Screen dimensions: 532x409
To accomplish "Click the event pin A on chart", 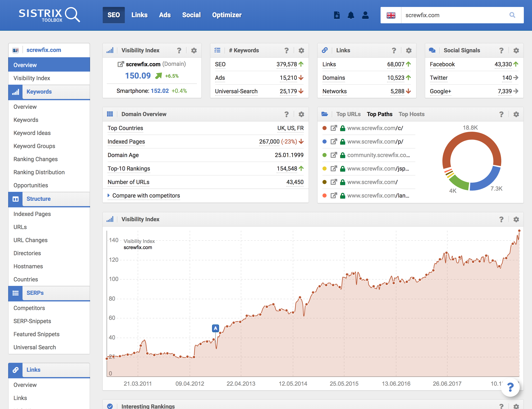I will coord(215,328).
